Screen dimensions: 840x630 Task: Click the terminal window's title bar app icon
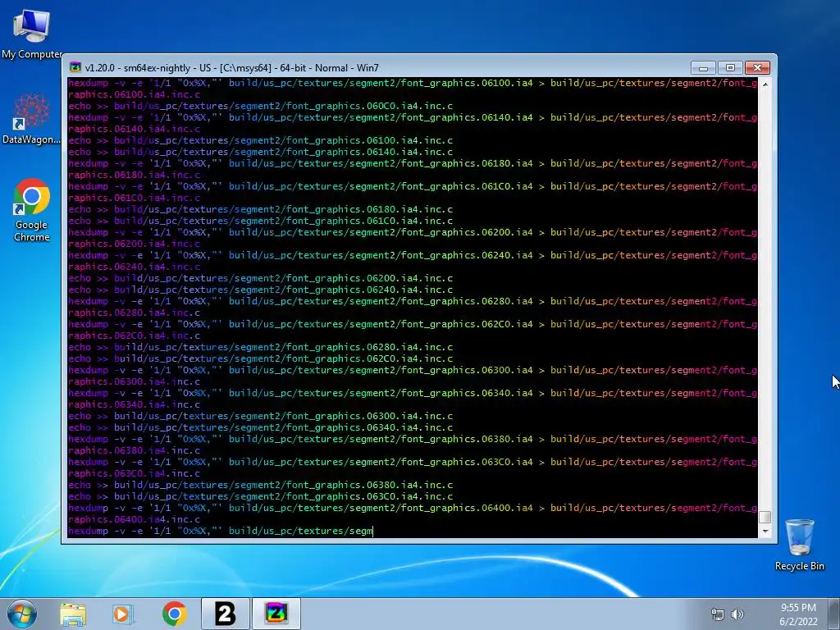coord(75,67)
